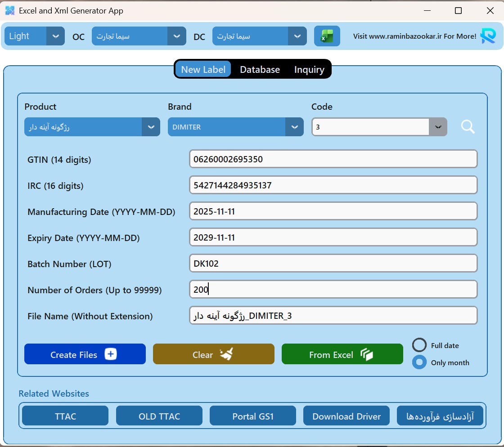Open the Portal GS1 website link
The image size is (504, 447).
click(x=253, y=416)
